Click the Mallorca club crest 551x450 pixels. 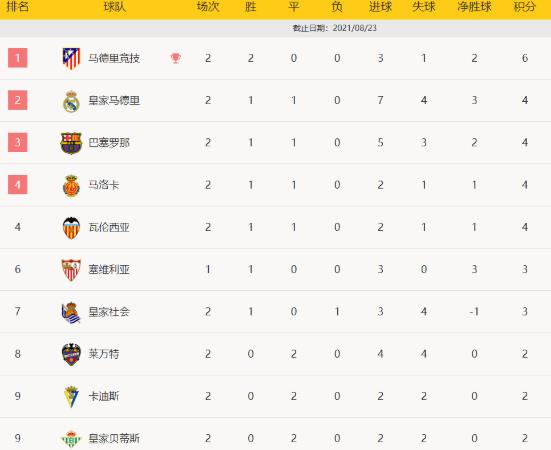pyautogui.click(x=71, y=185)
